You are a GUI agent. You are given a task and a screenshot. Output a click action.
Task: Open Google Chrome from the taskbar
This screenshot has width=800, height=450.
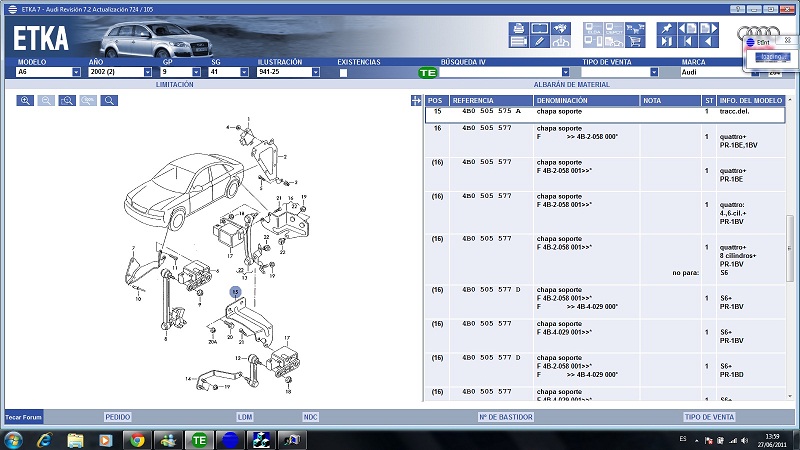[135, 439]
